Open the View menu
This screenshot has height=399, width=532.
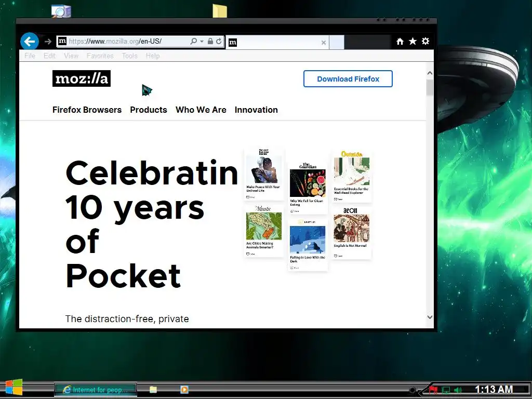71,56
